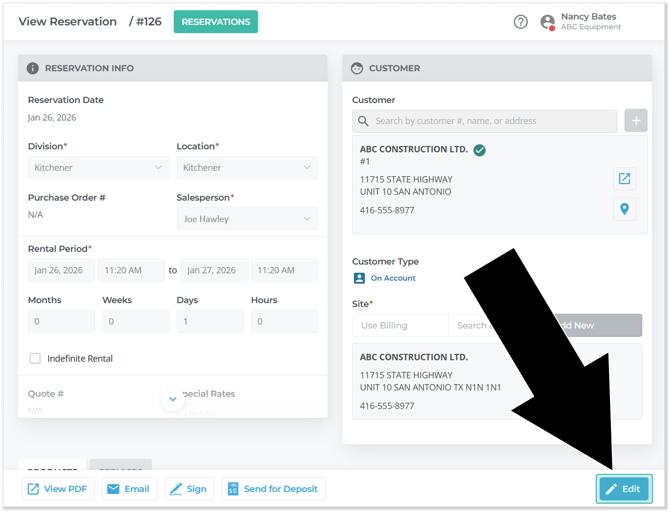The width and height of the screenshot is (670, 512).
Task: Open customer record external link icon
Action: 624,179
